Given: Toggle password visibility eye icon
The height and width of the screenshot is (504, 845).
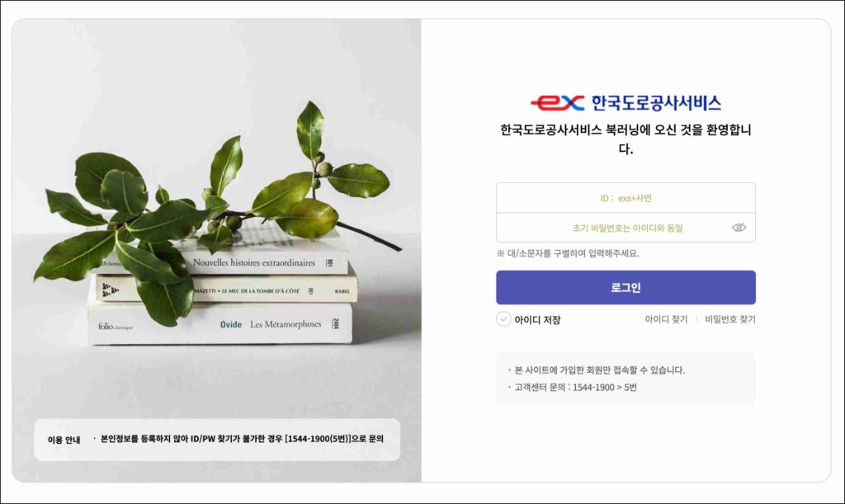Looking at the screenshot, I should click(x=739, y=228).
